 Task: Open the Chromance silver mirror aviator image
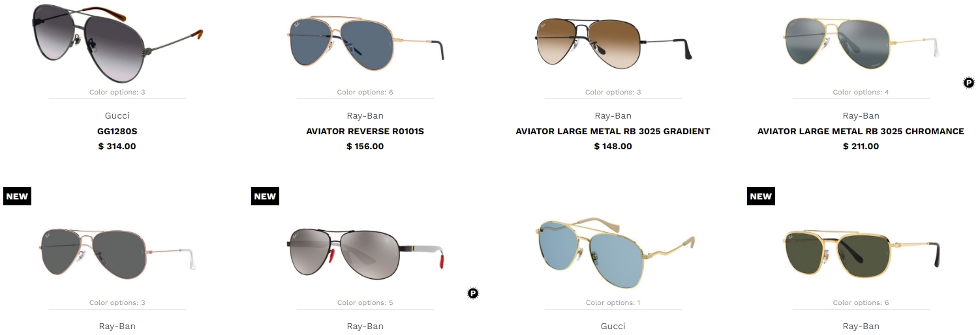tap(861, 42)
